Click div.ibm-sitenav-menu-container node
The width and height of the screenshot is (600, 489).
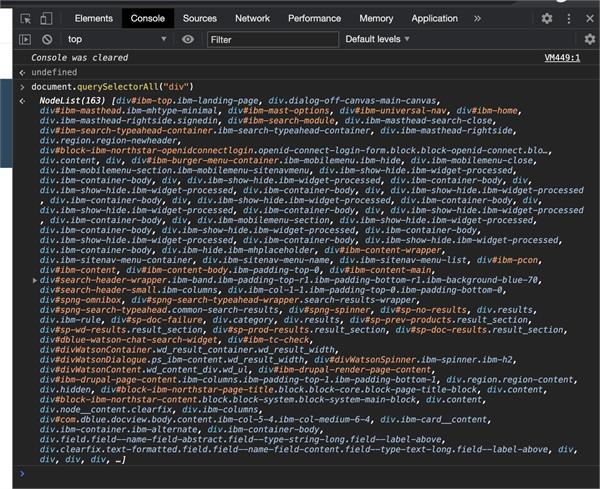tap(116, 260)
